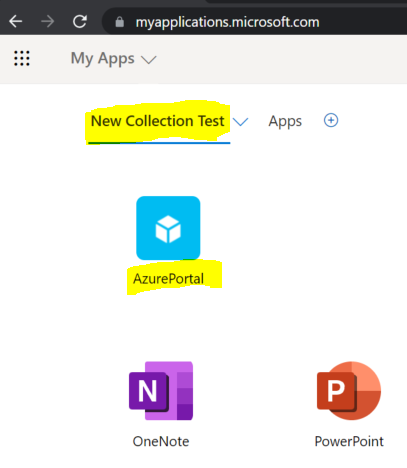Open the chevron beside New Collection Test
407x468 pixels.
point(240,122)
